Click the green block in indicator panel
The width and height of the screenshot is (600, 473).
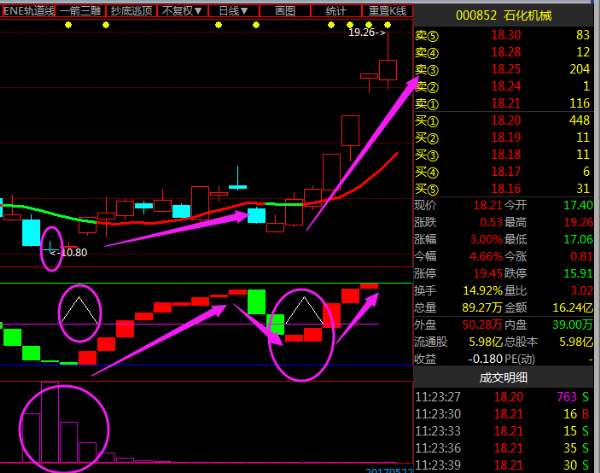pos(257,302)
